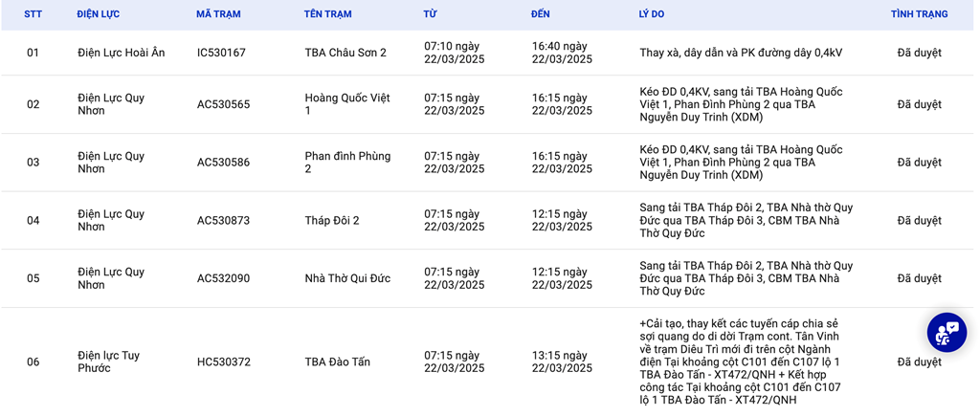Image resolution: width=980 pixels, height=416 pixels.
Task: Click the ĐẾN column header
Action: (541, 14)
